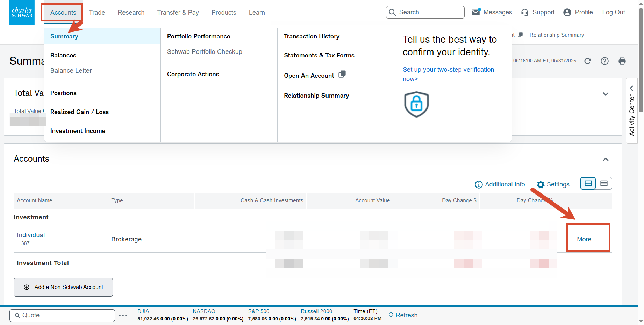Click the Quote magnifier icon
Screen dimensions: 644x325
tap(17, 315)
